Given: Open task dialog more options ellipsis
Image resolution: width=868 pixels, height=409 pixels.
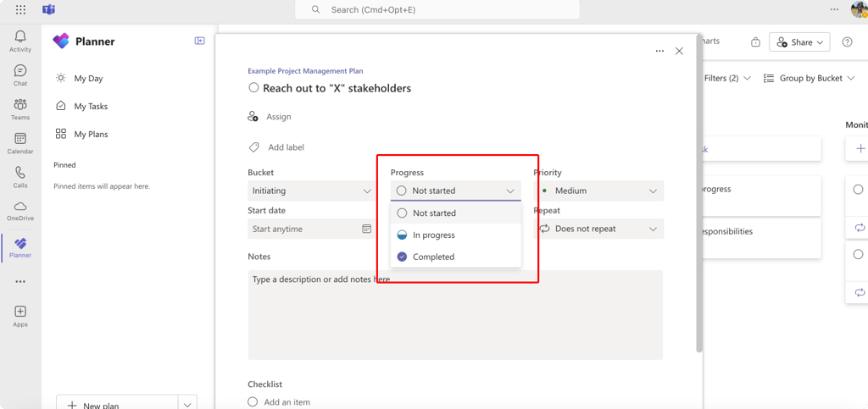Looking at the screenshot, I should pyautogui.click(x=659, y=51).
